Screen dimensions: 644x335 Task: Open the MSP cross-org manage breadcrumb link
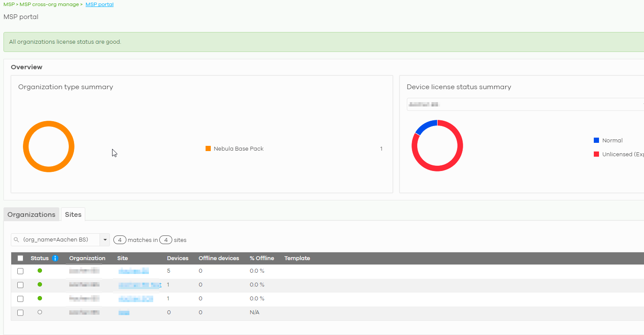click(49, 4)
